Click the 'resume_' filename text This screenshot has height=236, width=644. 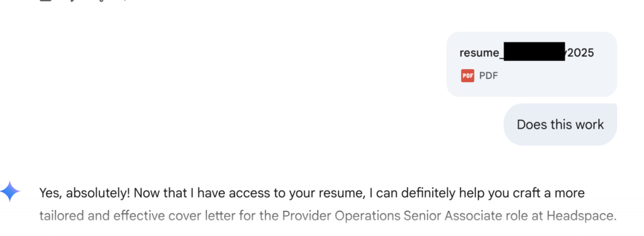(x=481, y=53)
